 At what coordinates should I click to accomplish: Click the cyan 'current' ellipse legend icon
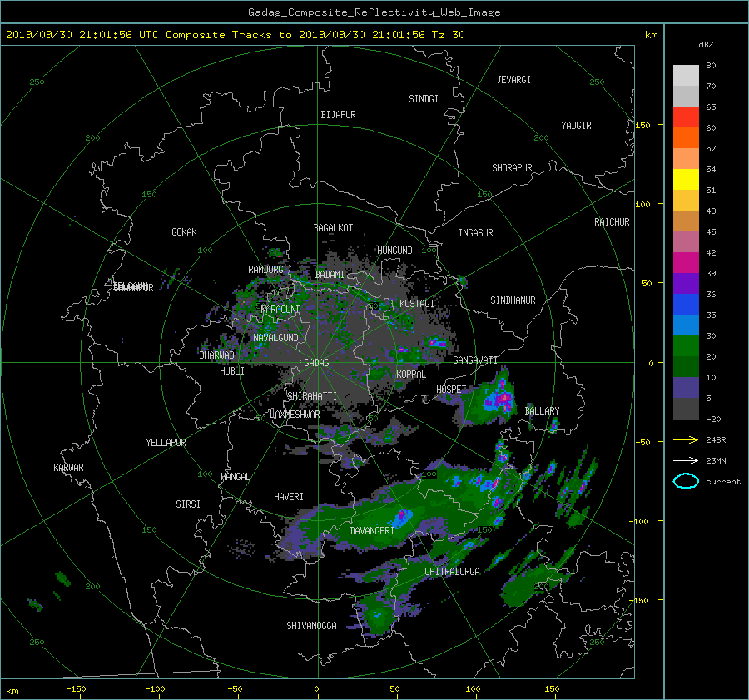click(x=686, y=481)
